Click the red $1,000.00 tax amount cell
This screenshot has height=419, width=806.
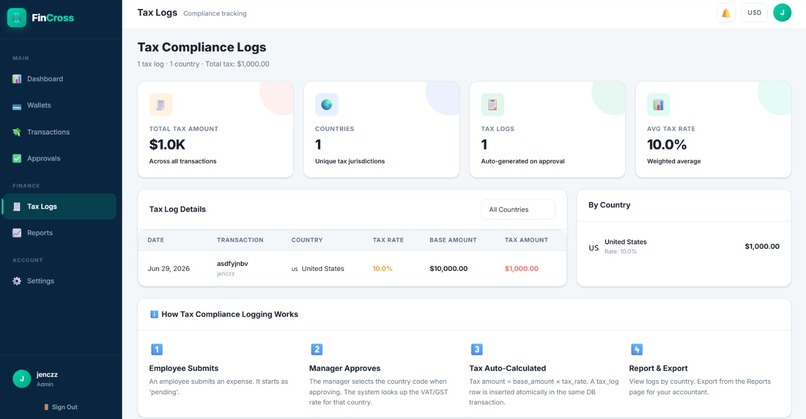[522, 269]
